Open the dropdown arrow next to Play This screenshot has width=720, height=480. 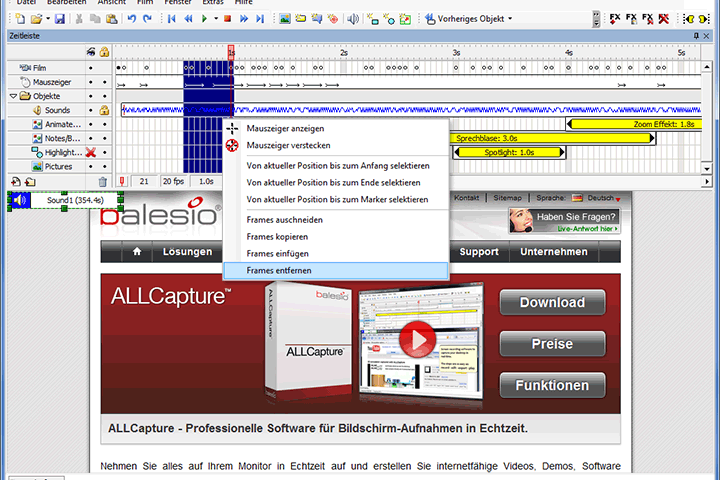tap(215, 19)
